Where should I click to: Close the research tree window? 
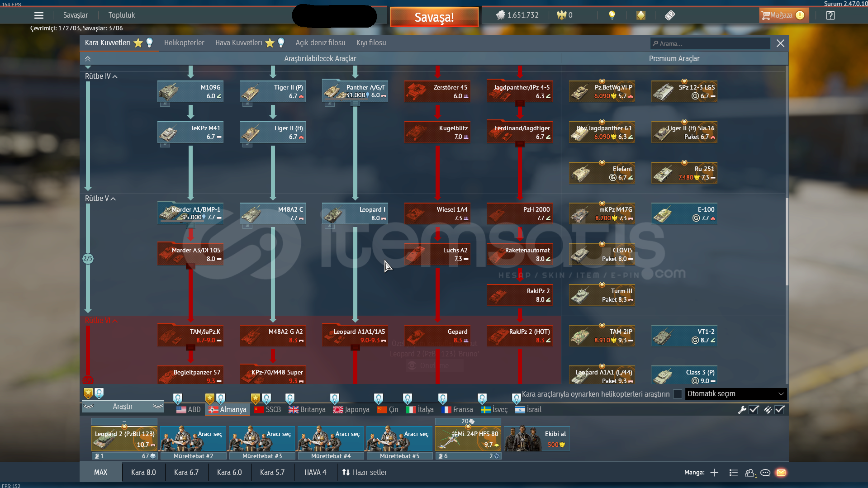(x=780, y=43)
